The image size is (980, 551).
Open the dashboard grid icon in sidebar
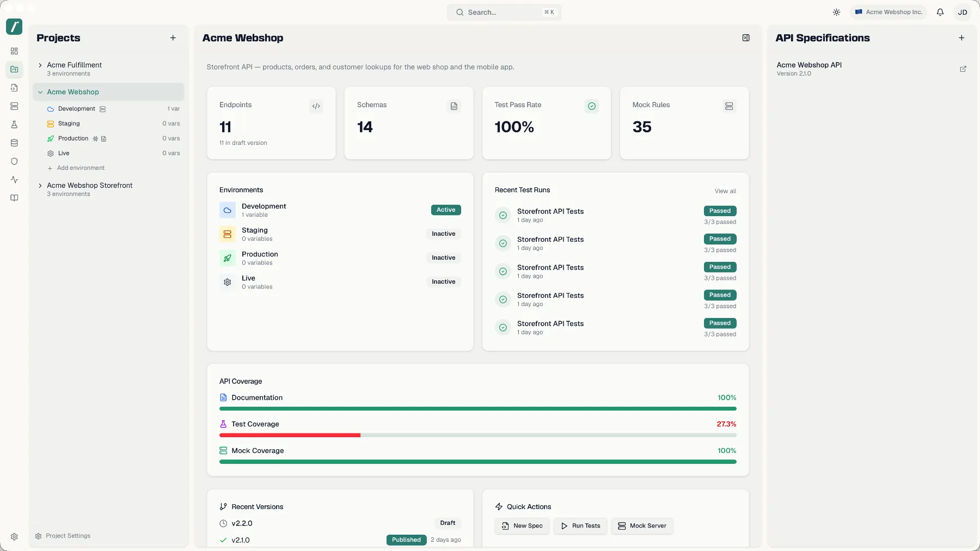[x=14, y=51]
